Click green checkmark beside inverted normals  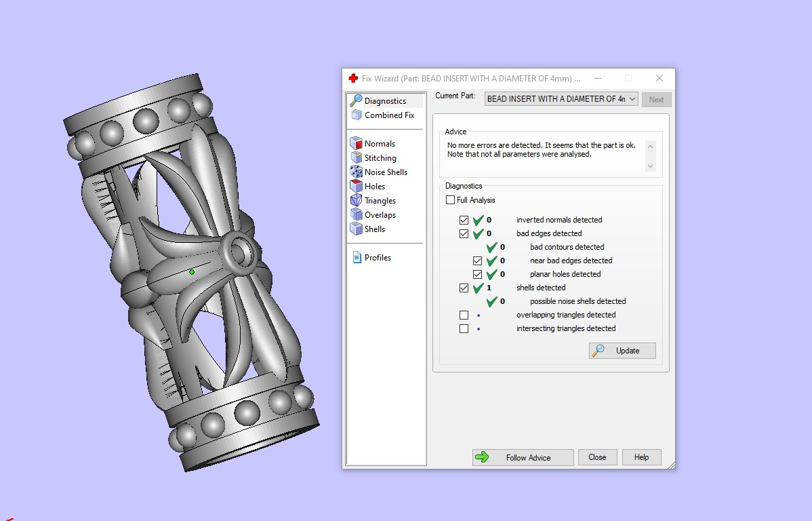click(x=478, y=220)
